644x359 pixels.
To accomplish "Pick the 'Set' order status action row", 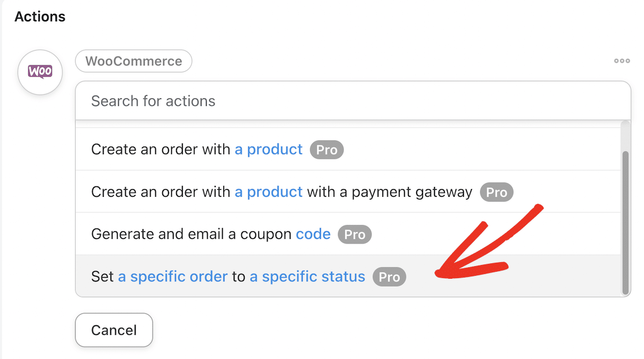I will pos(103,277).
